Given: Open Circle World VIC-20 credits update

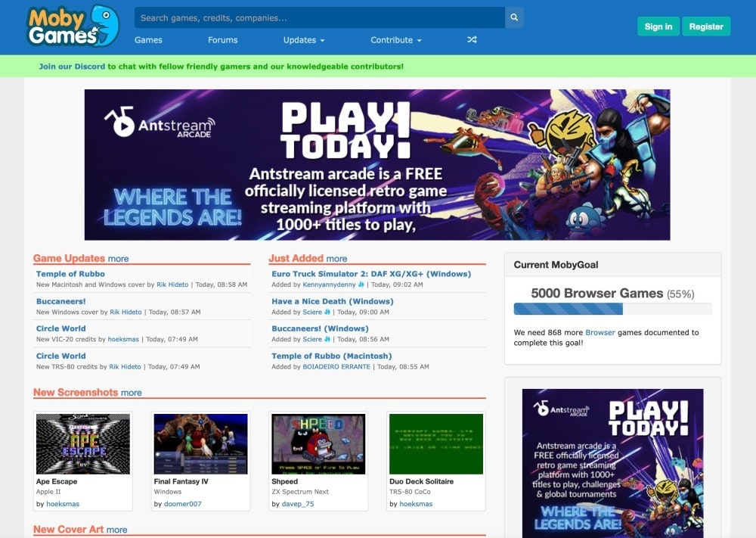Looking at the screenshot, I should click(60, 328).
